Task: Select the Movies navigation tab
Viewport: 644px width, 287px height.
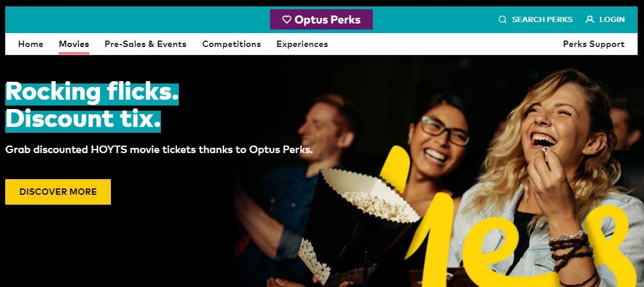Action: click(x=74, y=44)
